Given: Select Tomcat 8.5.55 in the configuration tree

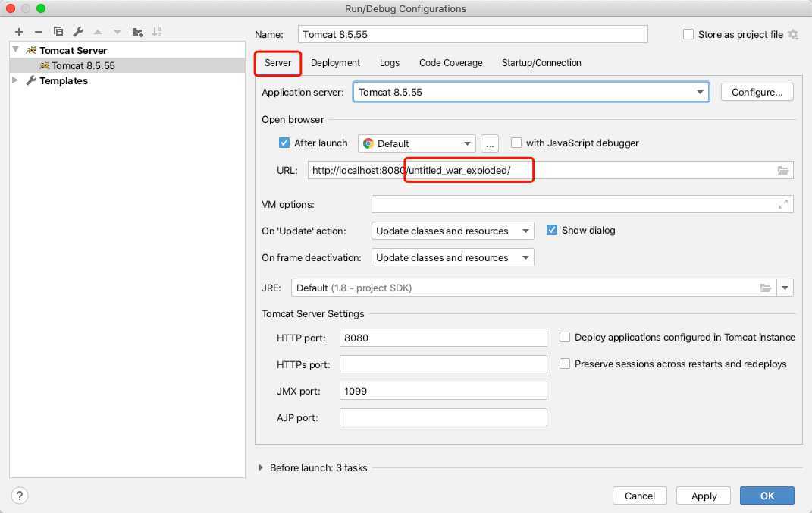Looking at the screenshot, I should coord(127,65).
